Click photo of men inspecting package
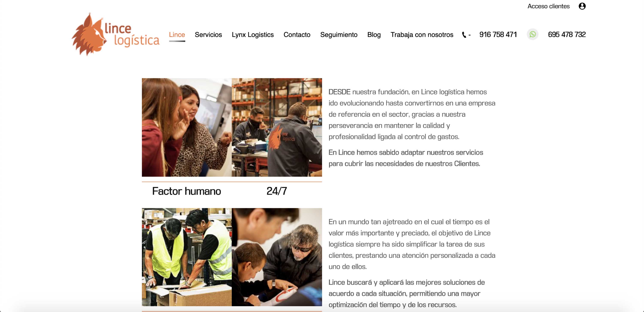The image size is (644, 312). (277, 257)
